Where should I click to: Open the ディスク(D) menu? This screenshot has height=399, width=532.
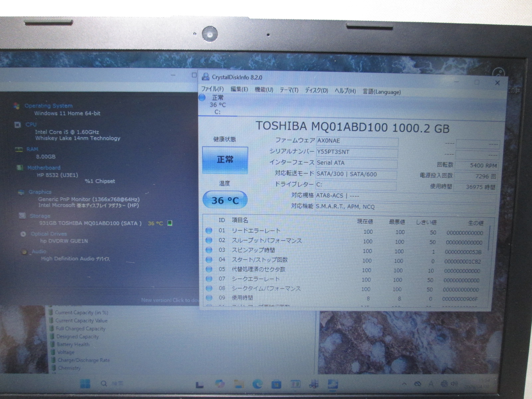tap(316, 90)
